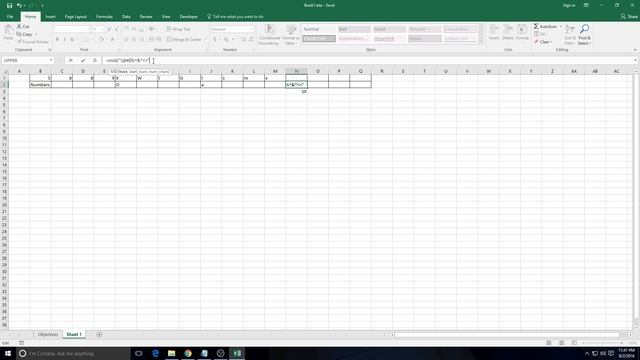Image resolution: width=640 pixels, height=360 pixels.
Task: Add a new sheet with the plus button
Action: pyautogui.click(x=99, y=335)
